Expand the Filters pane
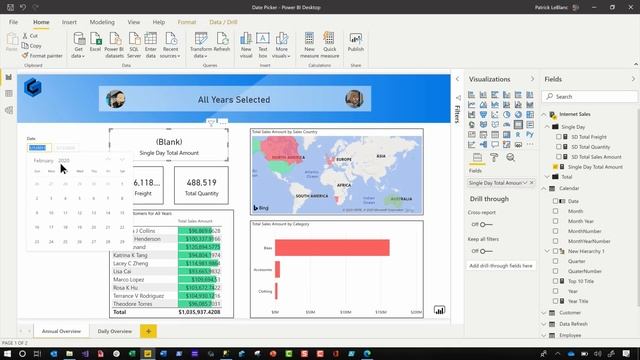The width and height of the screenshot is (640, 360). (x=457, y=79)
